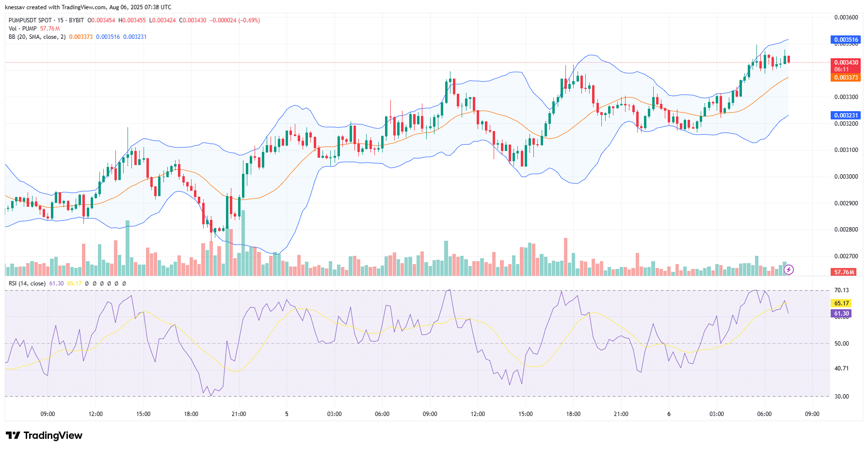This screenshot has height=450, width=868.
Task: Click the knessav created with TradingView.com header
Action: coord(88,7)
